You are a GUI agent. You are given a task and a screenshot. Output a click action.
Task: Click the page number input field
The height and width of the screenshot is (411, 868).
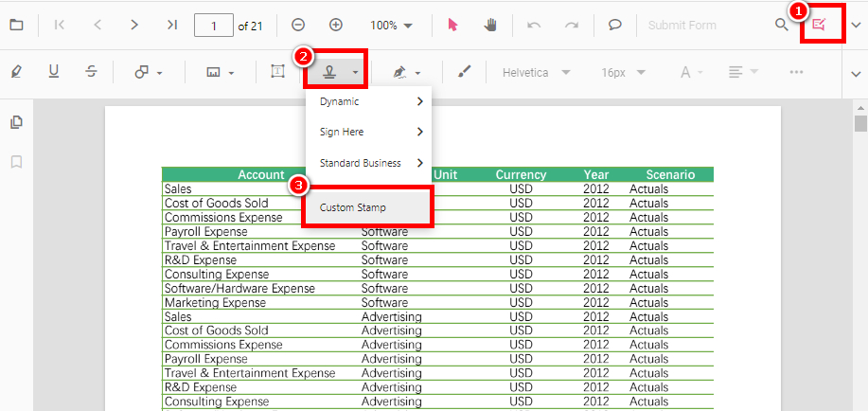click(x=213, y=25)
